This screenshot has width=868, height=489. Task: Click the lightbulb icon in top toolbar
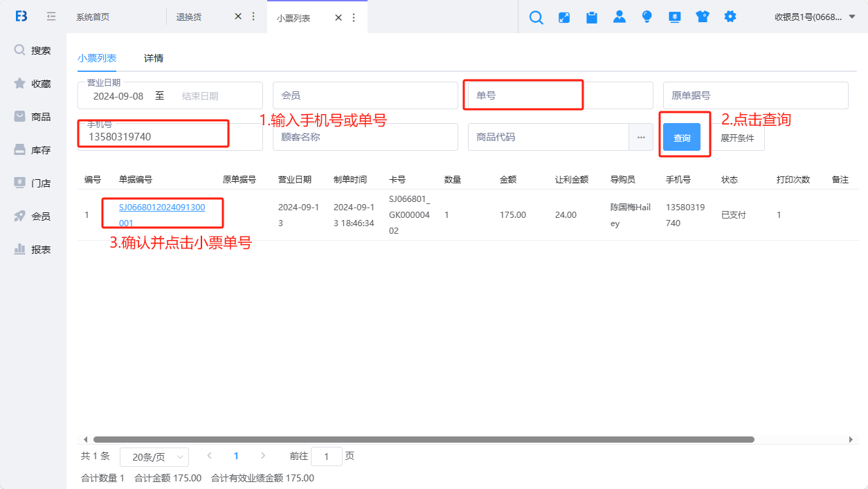pos(647,17)
